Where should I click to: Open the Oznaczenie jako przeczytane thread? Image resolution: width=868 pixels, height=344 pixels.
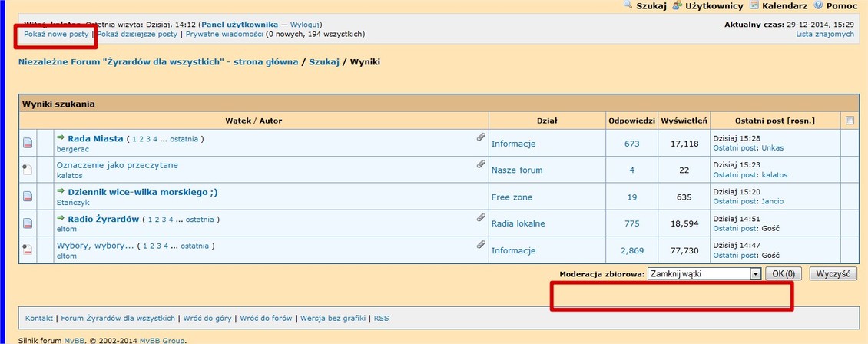[x=118, y=165]
